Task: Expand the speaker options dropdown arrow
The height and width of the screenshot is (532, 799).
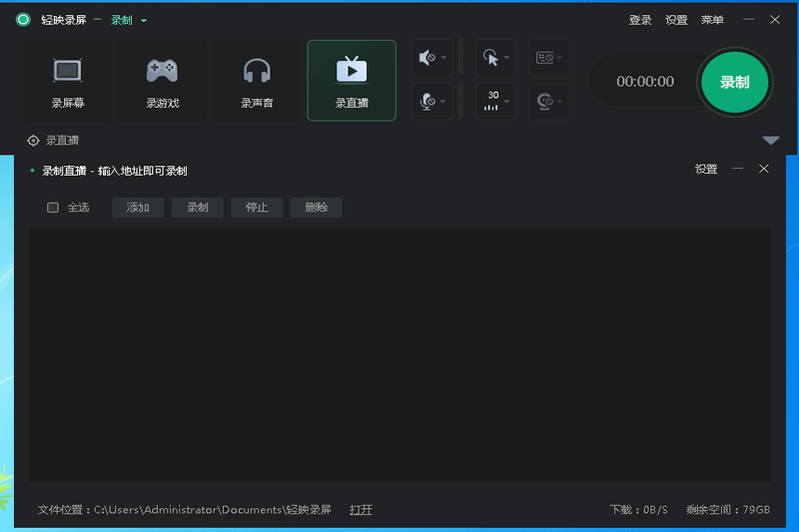Action: [x=444, y=58]
